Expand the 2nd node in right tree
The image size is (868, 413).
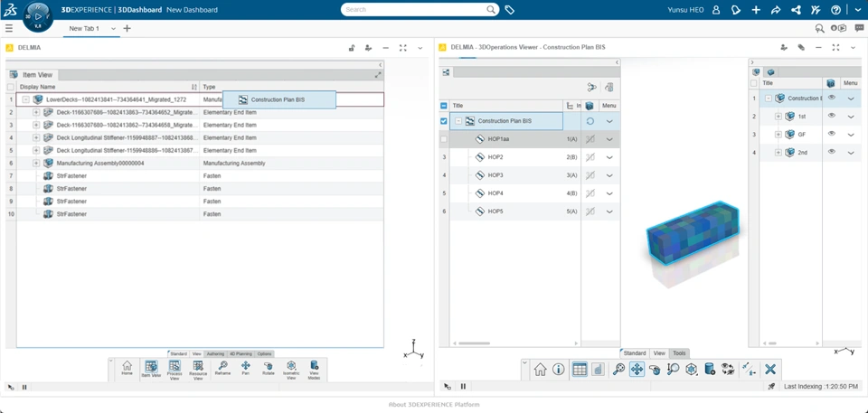778,152
